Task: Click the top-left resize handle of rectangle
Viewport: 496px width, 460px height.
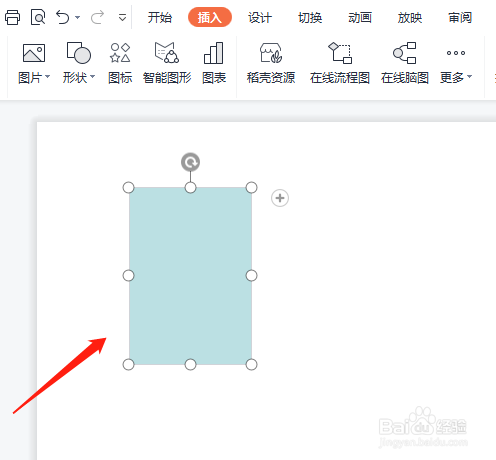Action: click(x=129, y=188)
